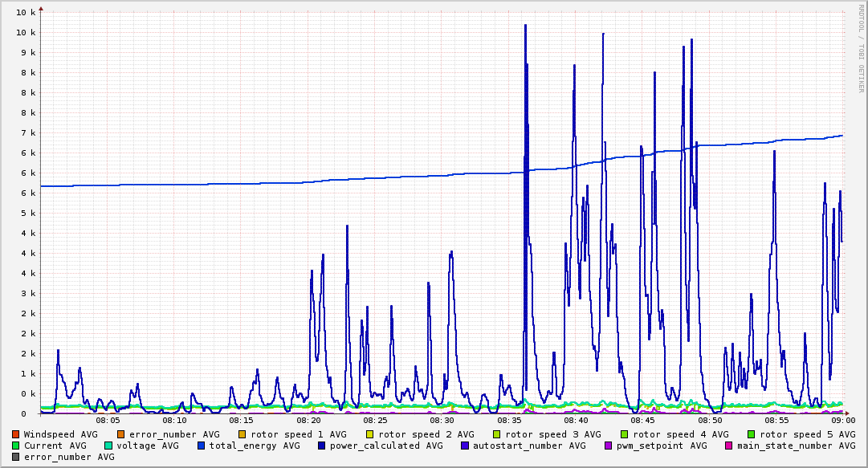Click the blue total_energy AVG swatch
The image size is (868, 468).
(202, 446)
